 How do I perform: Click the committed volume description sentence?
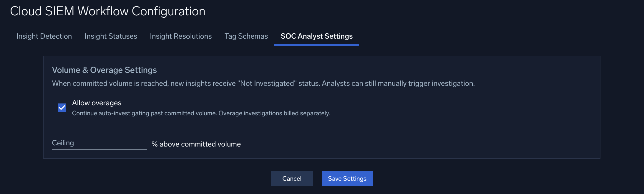(263, 83)
